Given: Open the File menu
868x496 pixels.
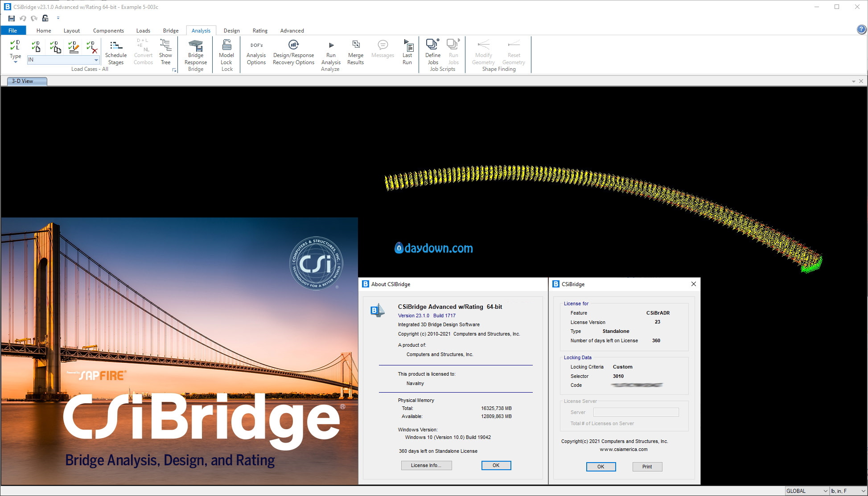Looking at the screenshot, I should click(x=13, y=30).
